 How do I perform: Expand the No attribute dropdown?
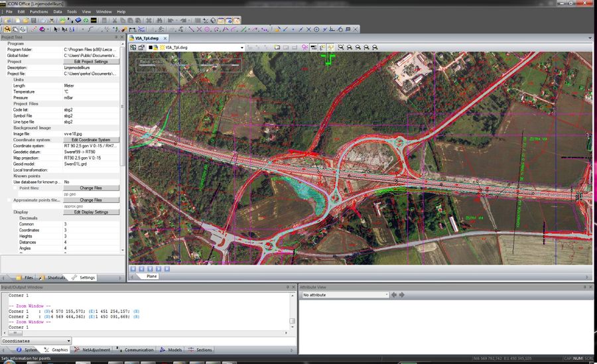[x=385, y=294]
